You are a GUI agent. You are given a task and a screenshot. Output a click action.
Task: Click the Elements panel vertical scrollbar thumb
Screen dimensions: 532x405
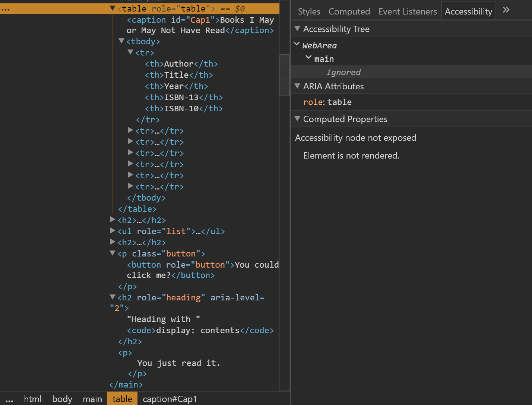pyautogui.click(x=285, y=75)
